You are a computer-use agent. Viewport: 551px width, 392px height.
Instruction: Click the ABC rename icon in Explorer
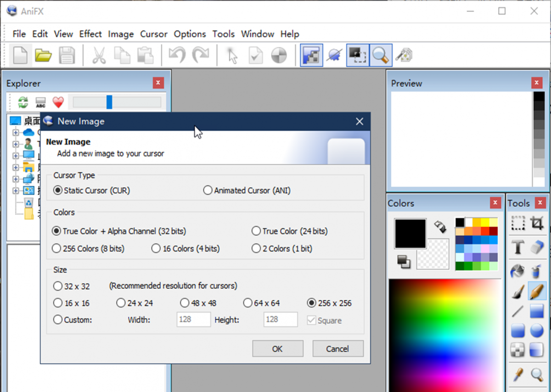(x=40, y=102)
